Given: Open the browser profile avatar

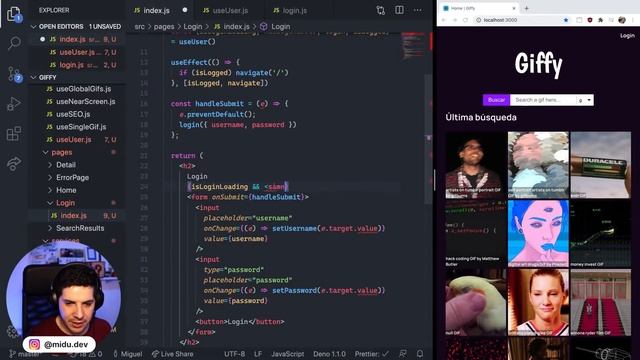Looking at the screenshot, I should (x=622, y=20).
